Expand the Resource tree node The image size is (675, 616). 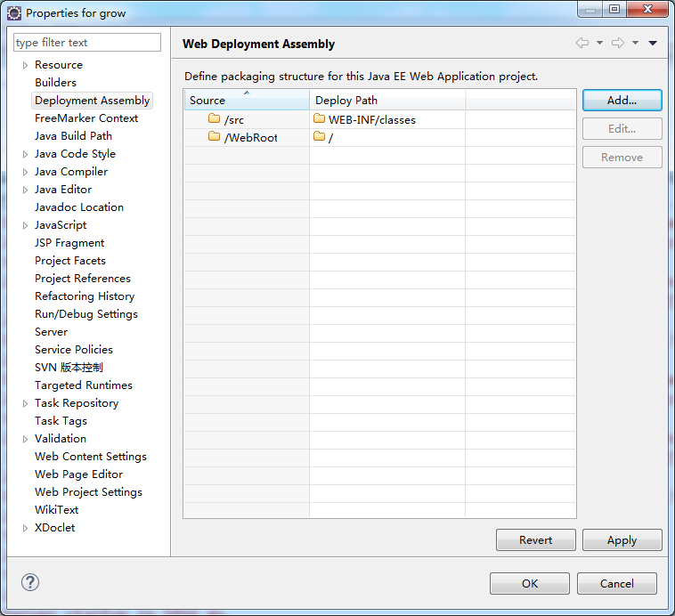(26, 66)
